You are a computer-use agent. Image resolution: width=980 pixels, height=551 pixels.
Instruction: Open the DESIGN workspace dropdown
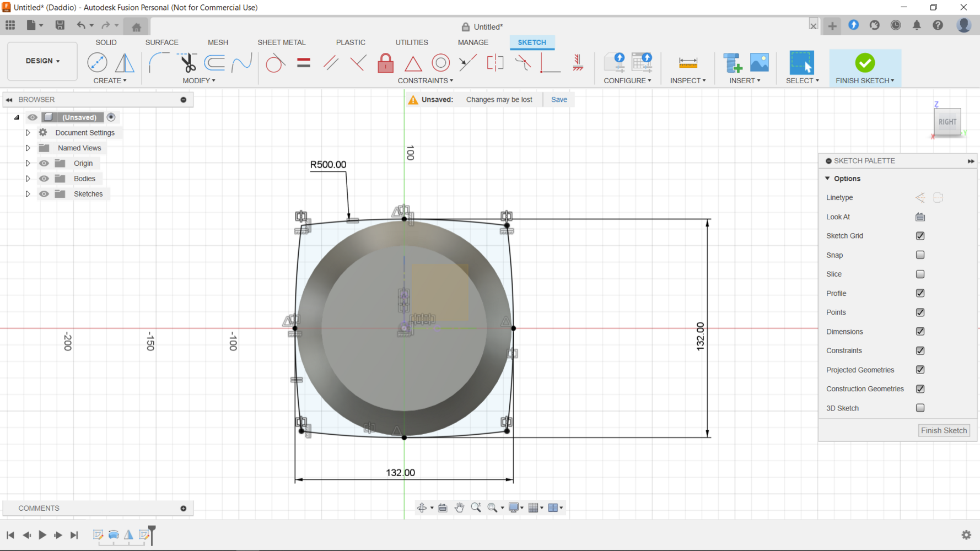tap(42, 61)
